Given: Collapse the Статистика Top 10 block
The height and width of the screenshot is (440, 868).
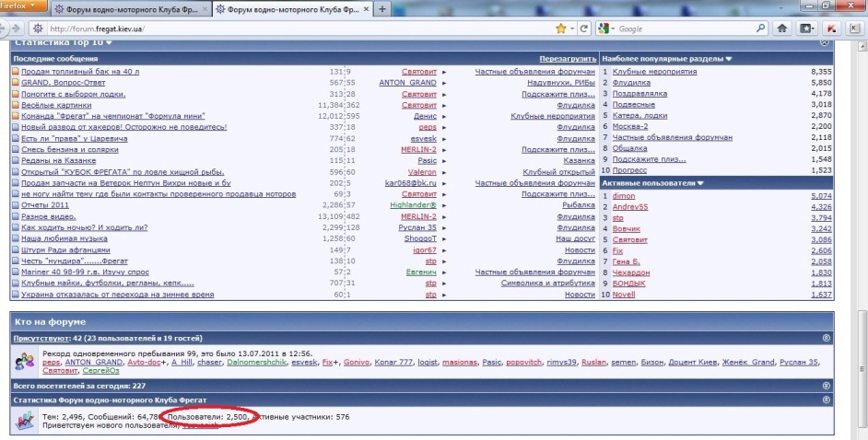Looking at the screenshot, I should pyautogui.click(x=825, y=42).
